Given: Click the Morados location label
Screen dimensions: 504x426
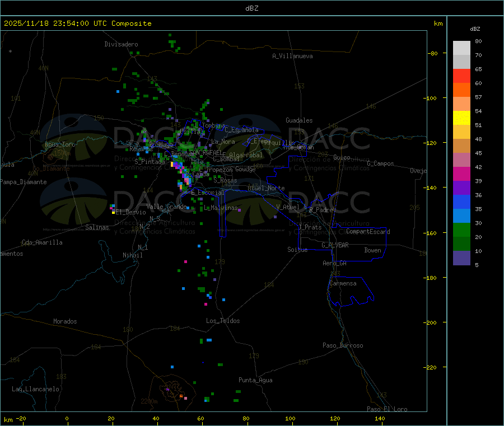Looking at the screenshot, I should pyautogui.click(x=65, y=321).
